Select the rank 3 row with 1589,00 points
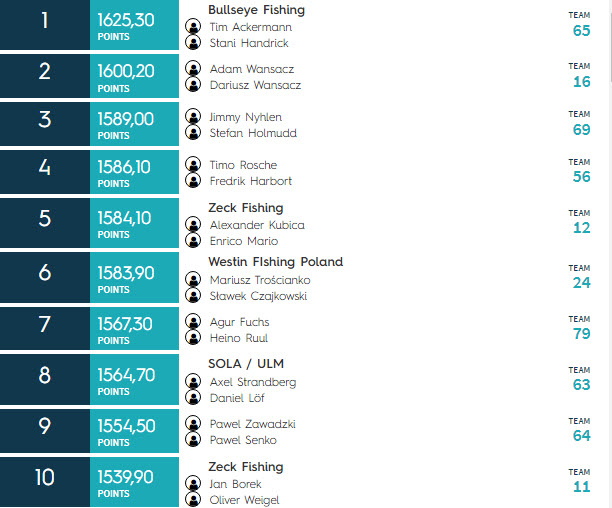This screenshot has width=612, height=508. point(304,124)
